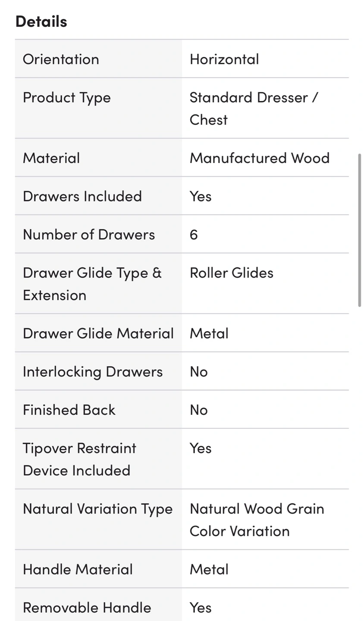This screenshot has width=364, height=621.
Task: Click the Roller Glides value
Action: [232, 273]
